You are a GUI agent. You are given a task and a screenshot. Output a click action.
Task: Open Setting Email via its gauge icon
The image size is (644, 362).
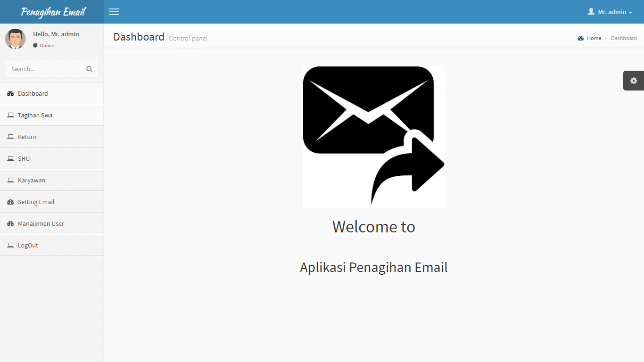click(x=10, y=201)
